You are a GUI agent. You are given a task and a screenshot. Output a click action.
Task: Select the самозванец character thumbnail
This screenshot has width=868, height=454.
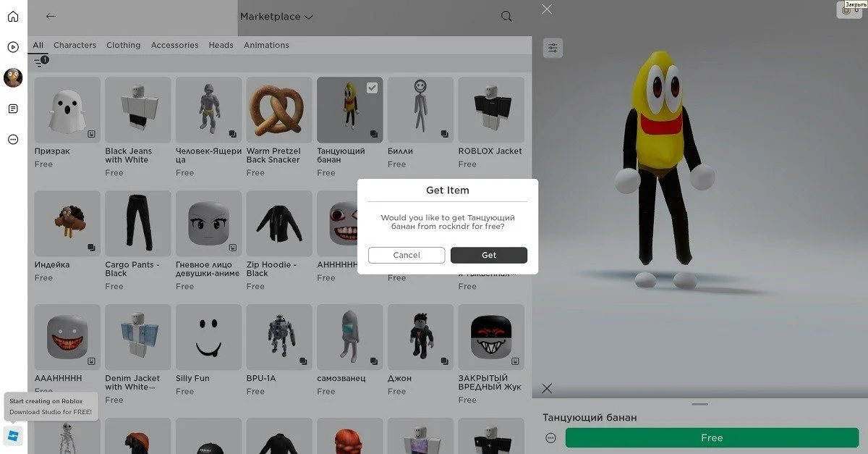[350, 337]
